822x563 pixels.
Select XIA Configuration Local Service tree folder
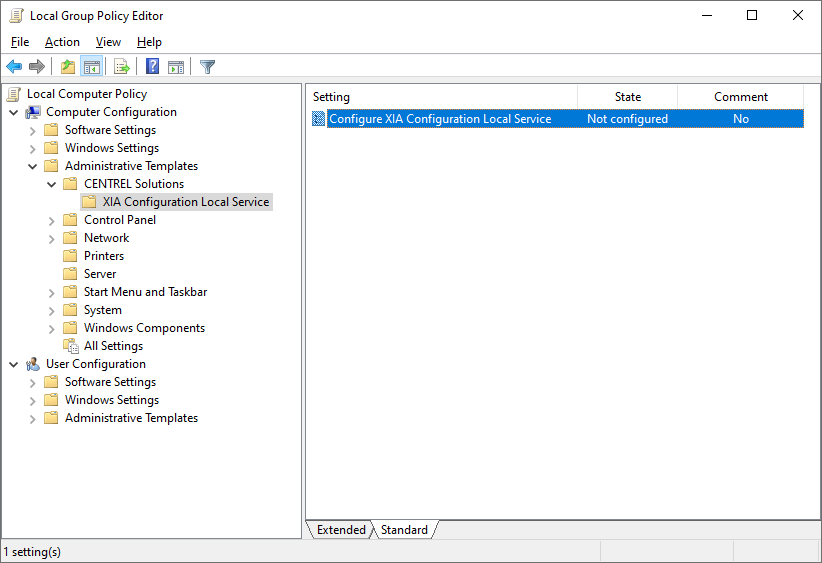tap(177, 202)
